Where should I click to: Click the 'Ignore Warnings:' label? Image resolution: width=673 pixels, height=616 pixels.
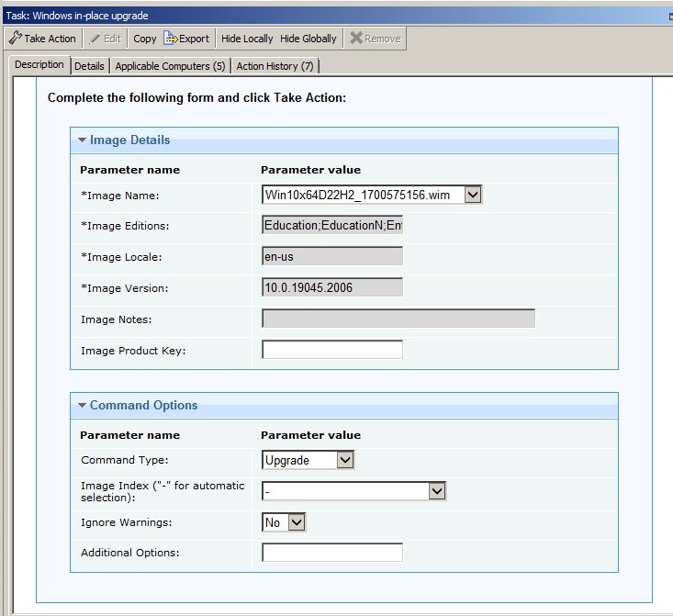[126, 522]
